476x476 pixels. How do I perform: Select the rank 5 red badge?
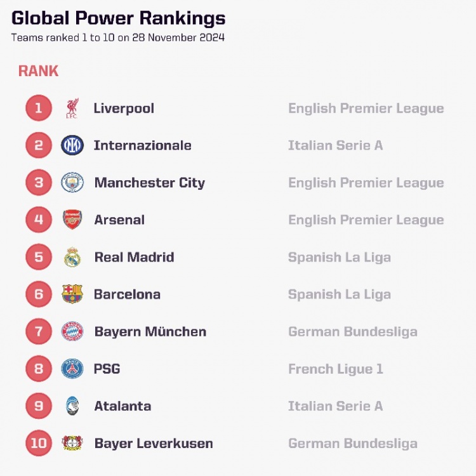(39, 257)
